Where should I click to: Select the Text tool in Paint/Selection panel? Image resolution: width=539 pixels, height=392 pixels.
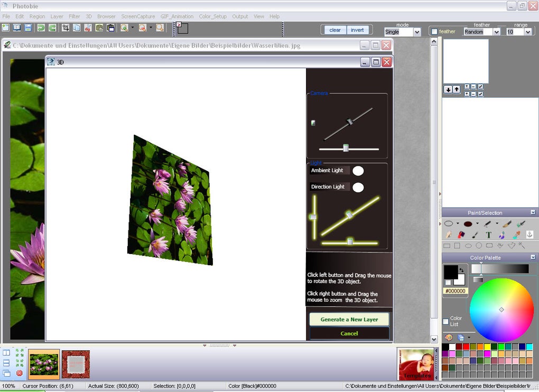pyautogui.click(x=489, y=235)
